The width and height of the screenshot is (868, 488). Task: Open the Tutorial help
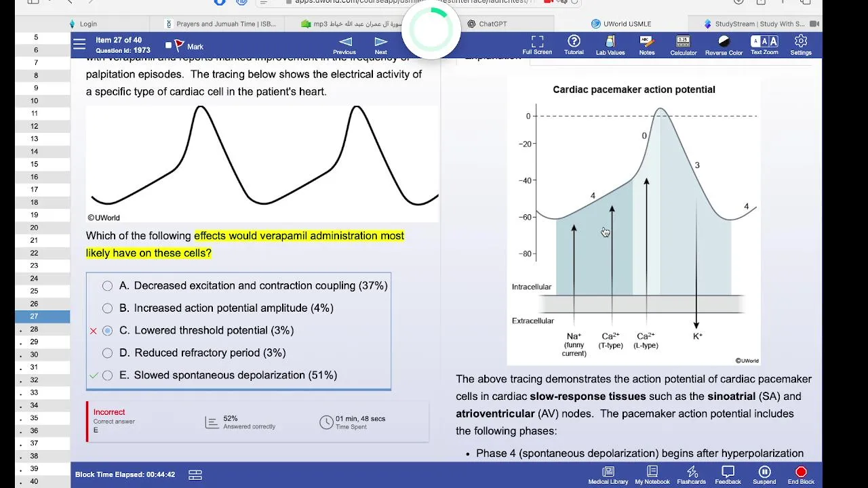(574, 46)
